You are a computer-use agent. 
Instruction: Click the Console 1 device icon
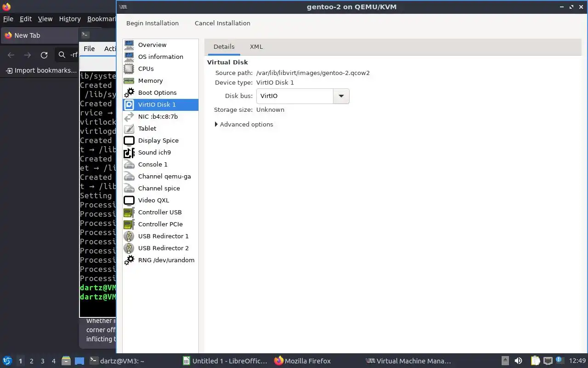tap(129, 164)
